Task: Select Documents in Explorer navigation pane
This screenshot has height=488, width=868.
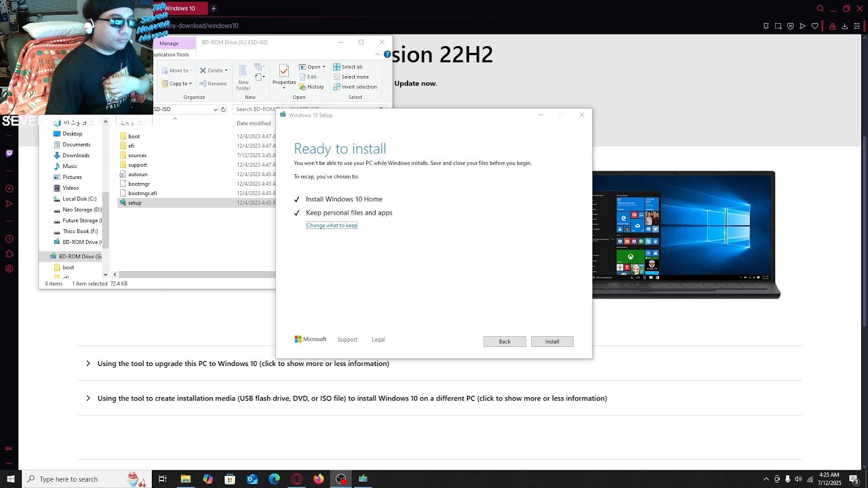Action: click(x=76, y=144)
